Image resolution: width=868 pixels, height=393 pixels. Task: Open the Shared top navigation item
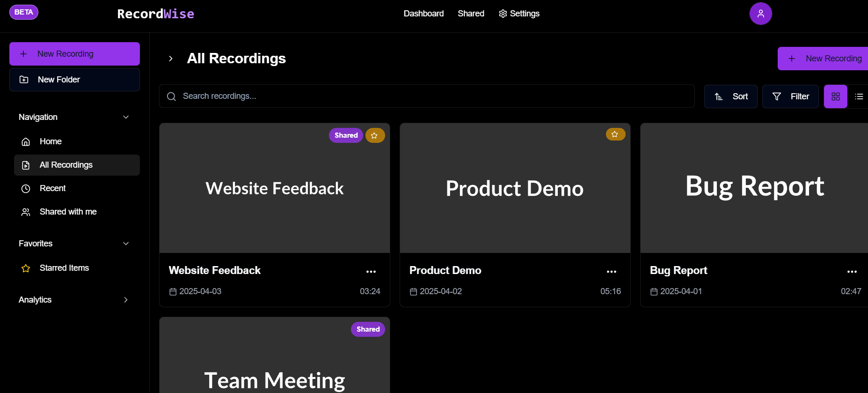click(x=471, y=14)
